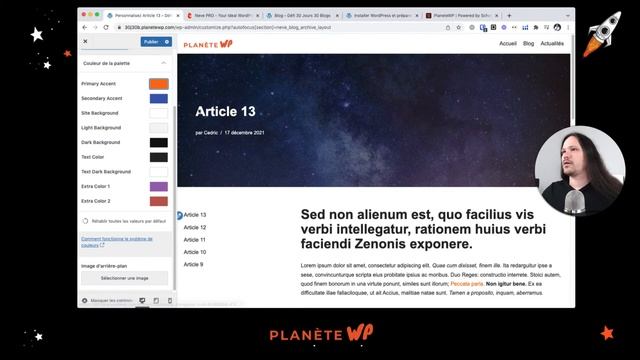Open the Extra Color 2 red swatch

point(158,201)
